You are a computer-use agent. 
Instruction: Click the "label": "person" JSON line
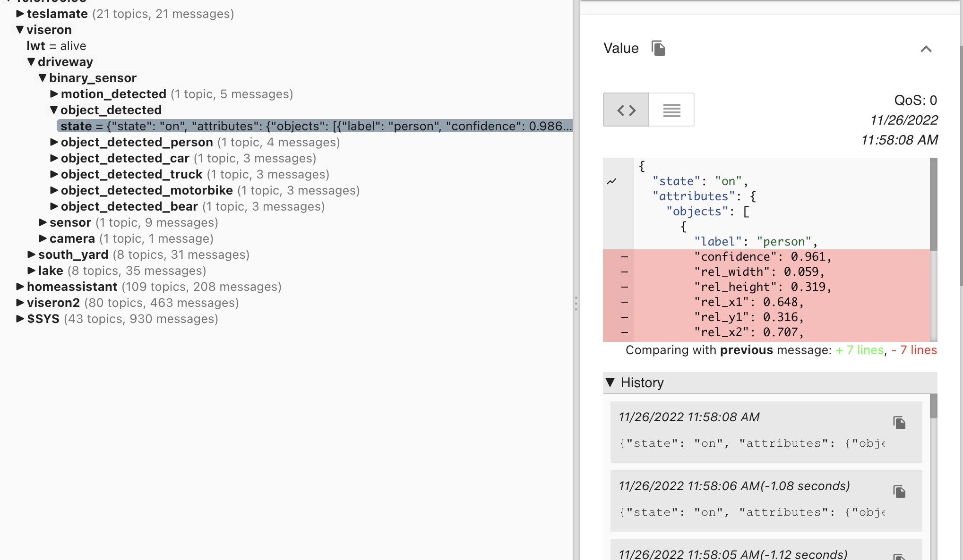click(x=756, y=242)
